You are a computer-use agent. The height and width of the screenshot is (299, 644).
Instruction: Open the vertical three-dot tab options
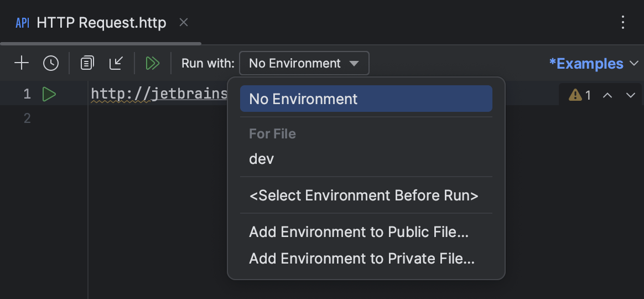(x=623, y=22)
